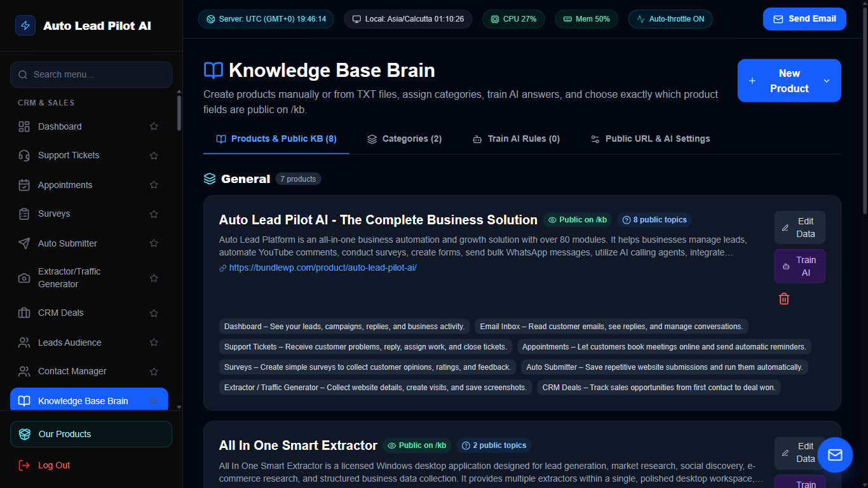
Task: Click the Mem 50% indicator
Action: pos(587,19)
